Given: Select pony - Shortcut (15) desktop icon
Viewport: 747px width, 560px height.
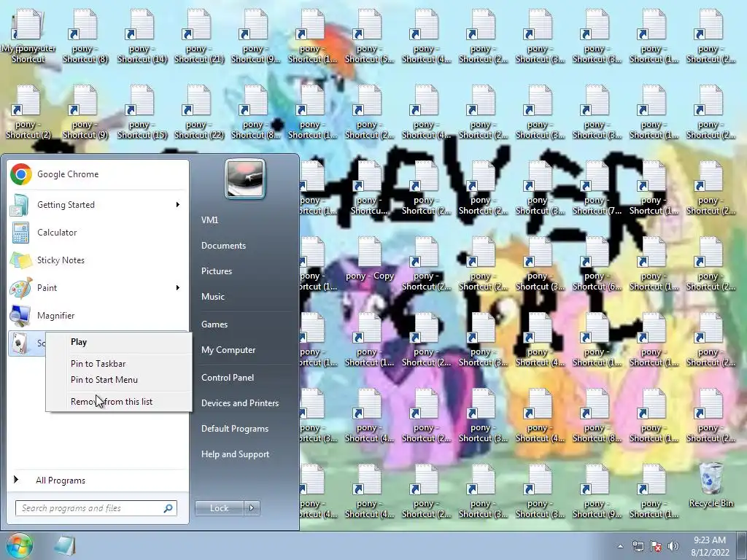Looking at the screenshot, I should point(142,112).
